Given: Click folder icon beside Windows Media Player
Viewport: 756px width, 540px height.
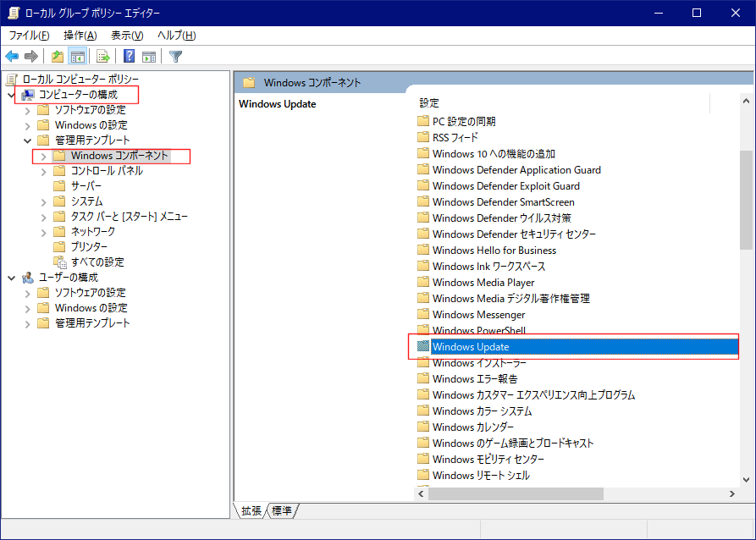Looking at the screenshot, I should 422,282.
